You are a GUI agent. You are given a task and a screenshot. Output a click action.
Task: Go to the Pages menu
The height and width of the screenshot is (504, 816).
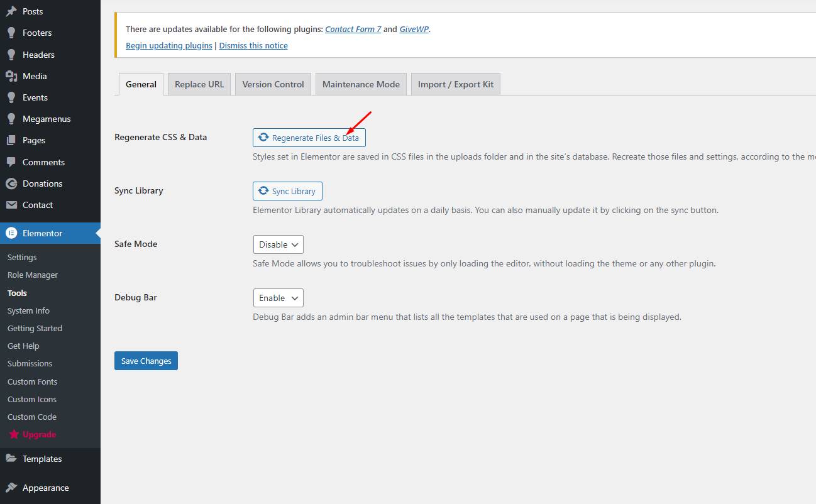coord(50,140)
